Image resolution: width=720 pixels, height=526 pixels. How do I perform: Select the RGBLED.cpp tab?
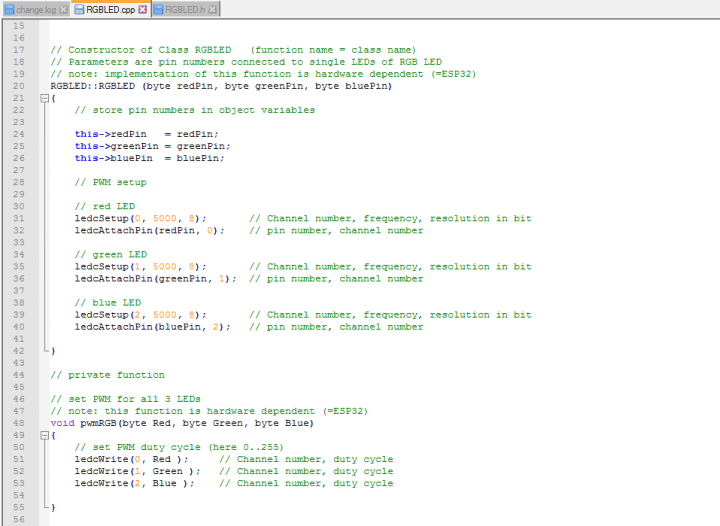click(110, 10)
